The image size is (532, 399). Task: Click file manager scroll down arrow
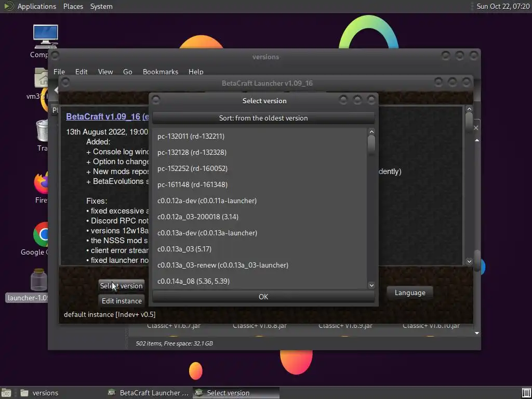tap(477, 333)
